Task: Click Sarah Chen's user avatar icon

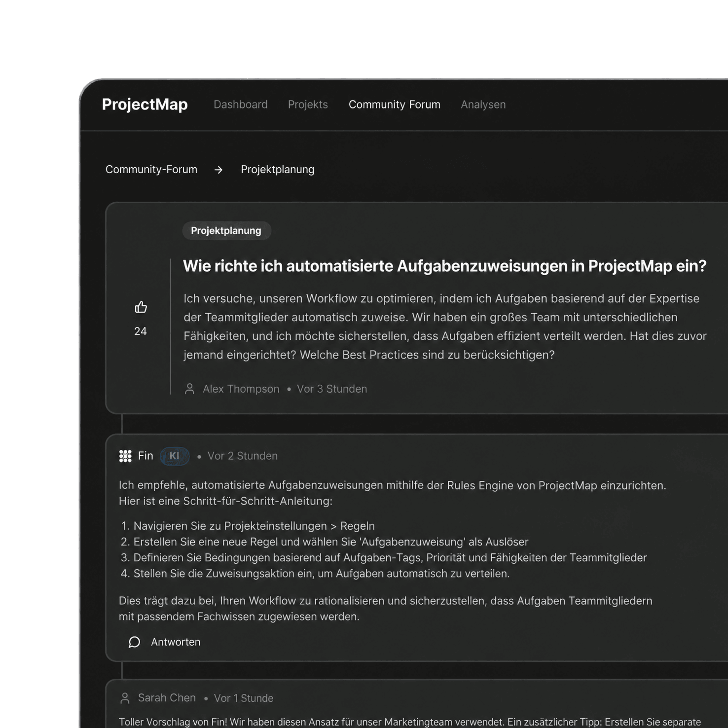Action: [125, 698]
